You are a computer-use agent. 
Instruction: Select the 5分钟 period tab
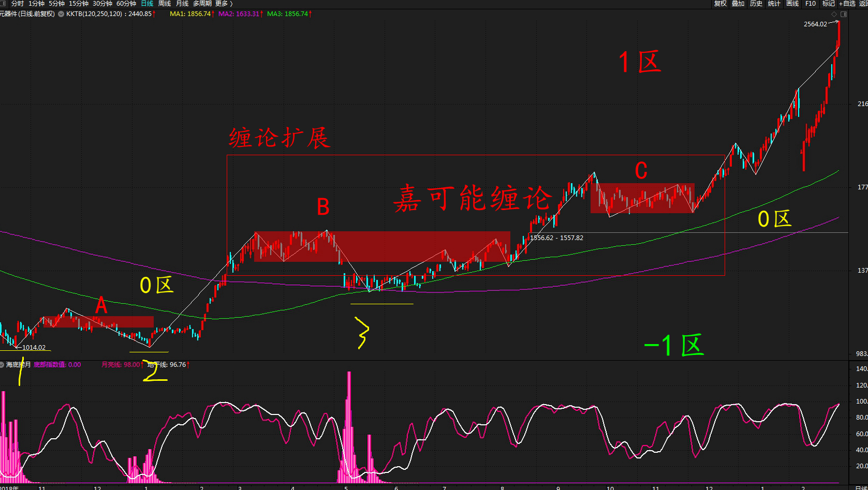pyautogui.click(x=56, y=4)
